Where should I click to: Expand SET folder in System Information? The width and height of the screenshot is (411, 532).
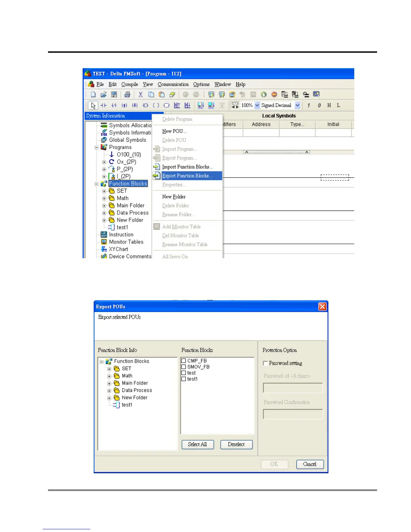coord(104,191)
